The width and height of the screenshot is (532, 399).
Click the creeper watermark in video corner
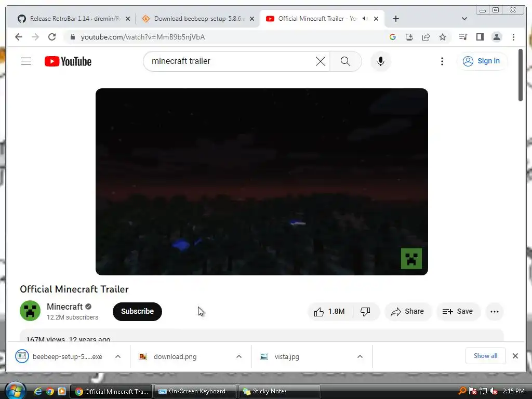coord(411,259)
